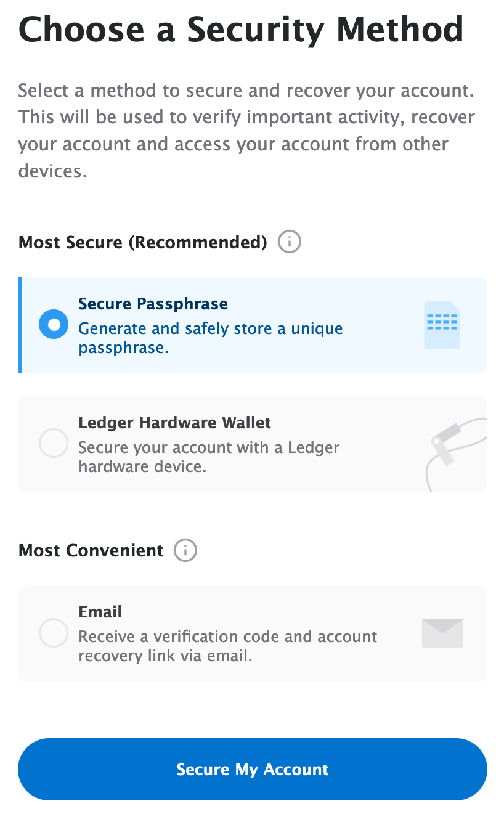Viewport: 504px width, 822px height.
Task: Click the intro paragraph about securing your account
Action: point(246,131)
